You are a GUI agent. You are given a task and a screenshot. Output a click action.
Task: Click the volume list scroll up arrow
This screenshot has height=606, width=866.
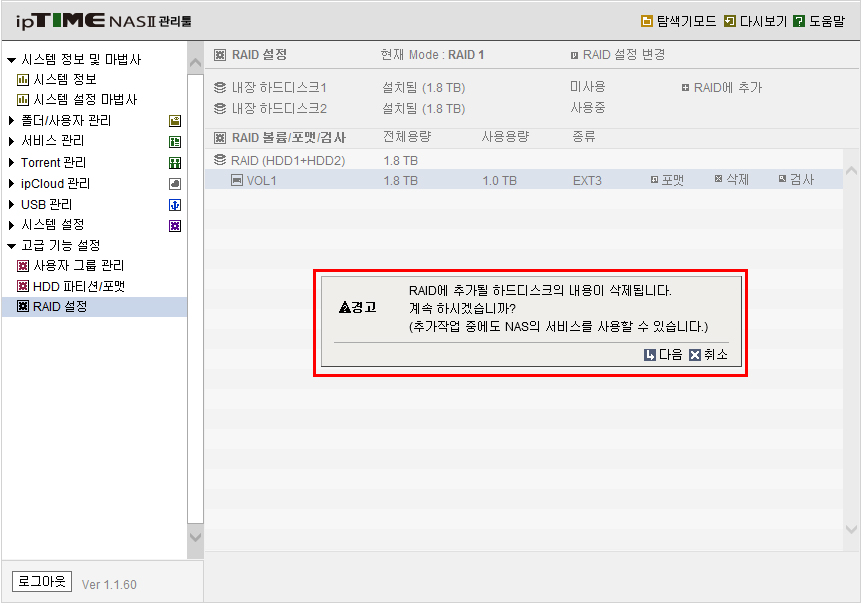tap(852, 171)
